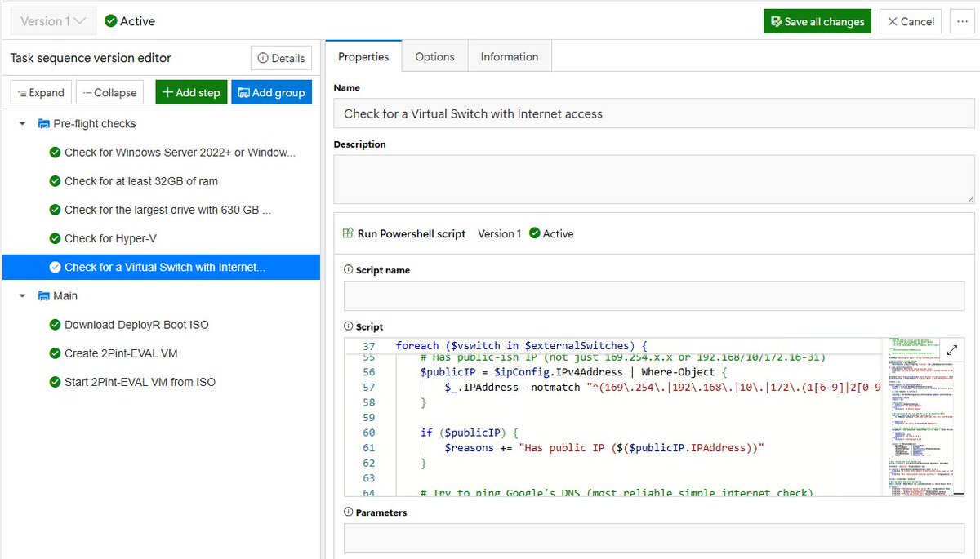Screen dimensions: 980x559
Task: Switch to the Options tab
Action: tap(434, 56)
